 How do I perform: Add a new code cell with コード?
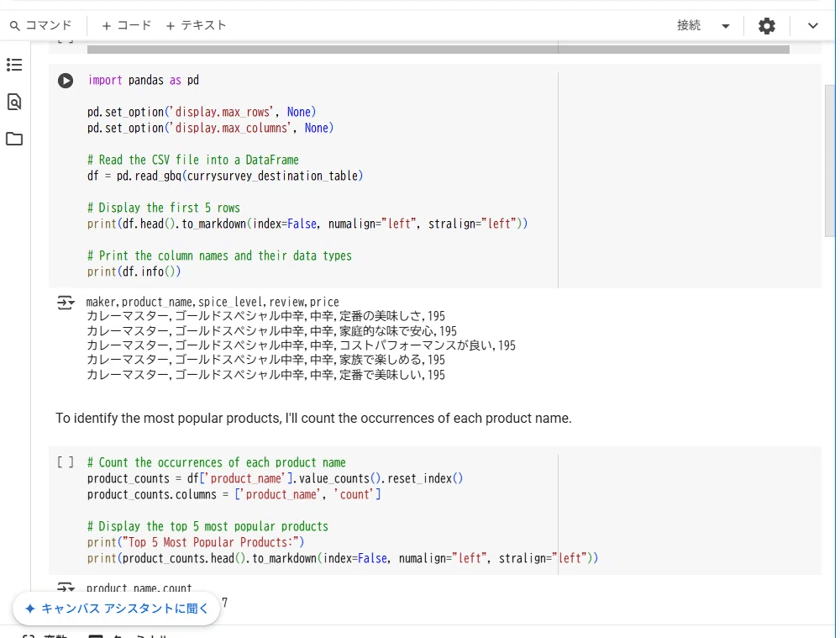tap(126, 25)
